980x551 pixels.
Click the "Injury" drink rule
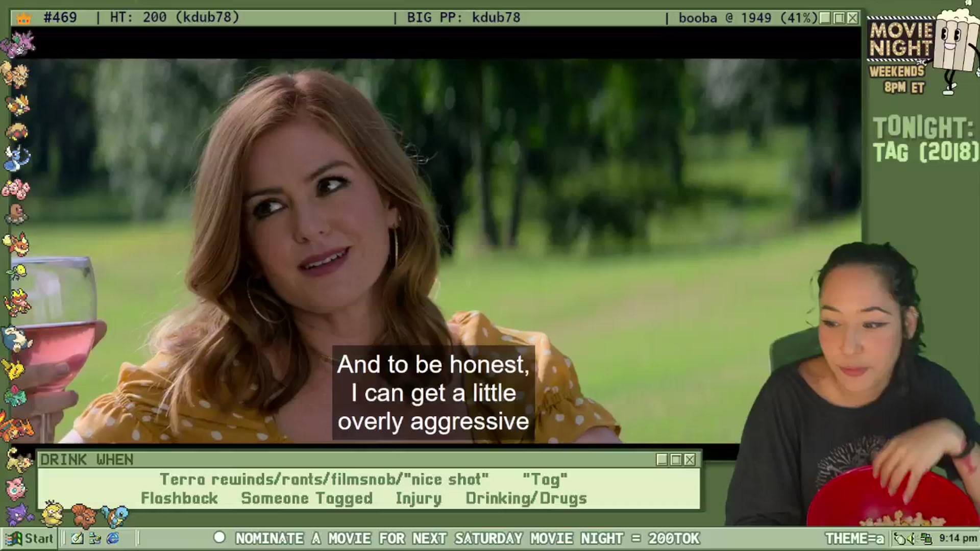(x=419, y=498)
